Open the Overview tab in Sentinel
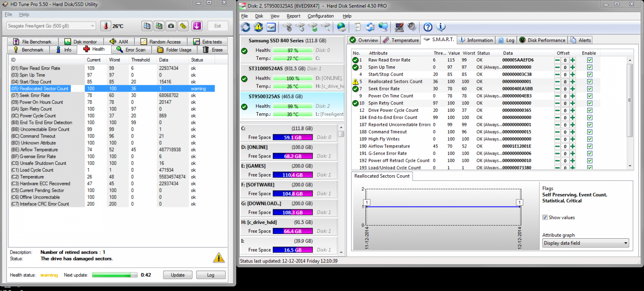 click(x=364, y=40)
